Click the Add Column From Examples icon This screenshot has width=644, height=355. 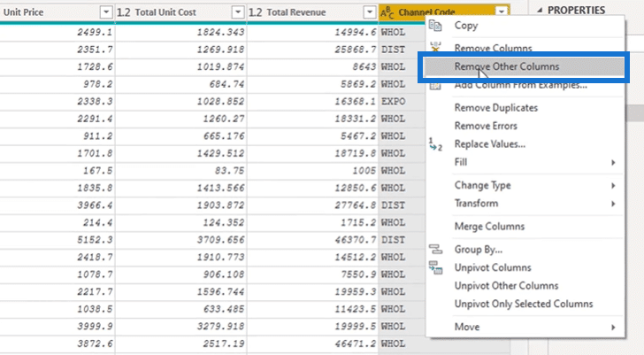(x=435, y=86)
